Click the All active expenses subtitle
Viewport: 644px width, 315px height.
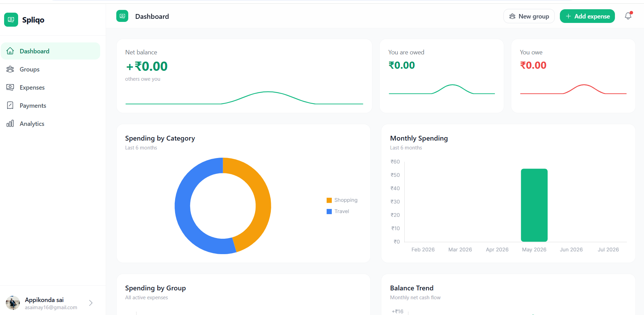tap(146, 298)
